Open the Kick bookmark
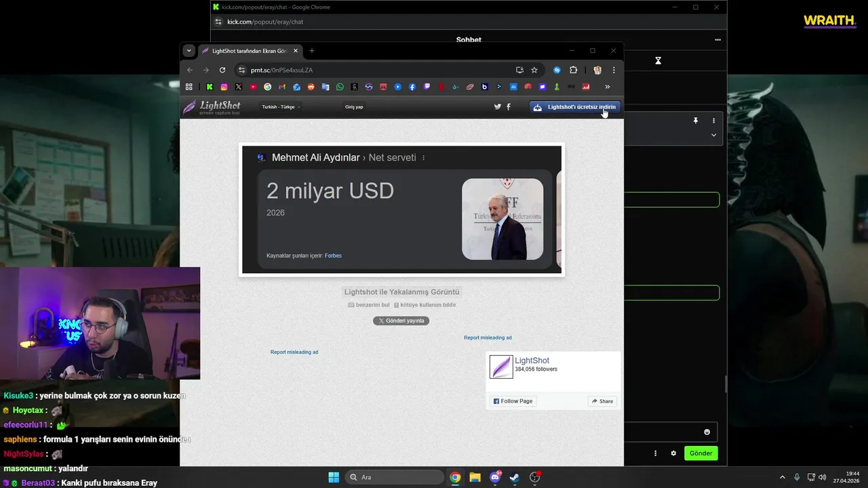Viewport: 868px width, 488px height. (210, 87)
